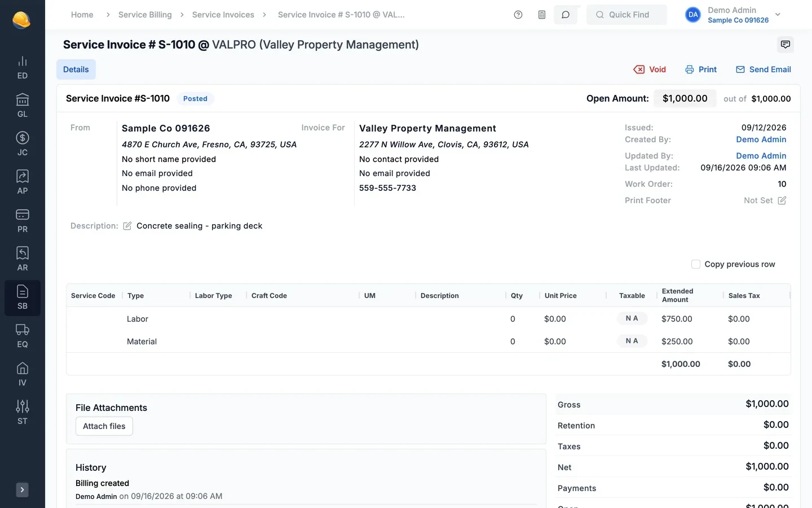Open the Demo Admin user menu chevron

pyautogui.click(x=778, y=15)
